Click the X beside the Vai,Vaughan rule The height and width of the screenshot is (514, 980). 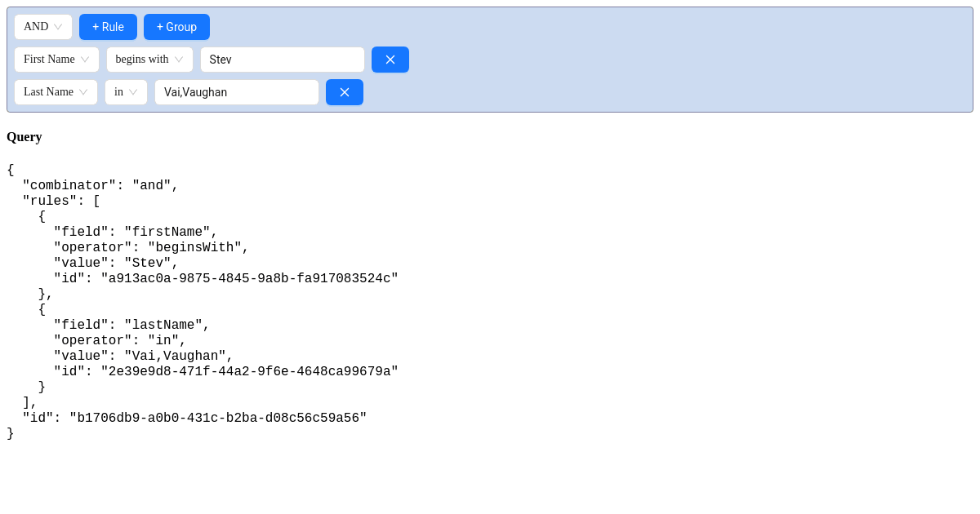[x=344, y=91]
